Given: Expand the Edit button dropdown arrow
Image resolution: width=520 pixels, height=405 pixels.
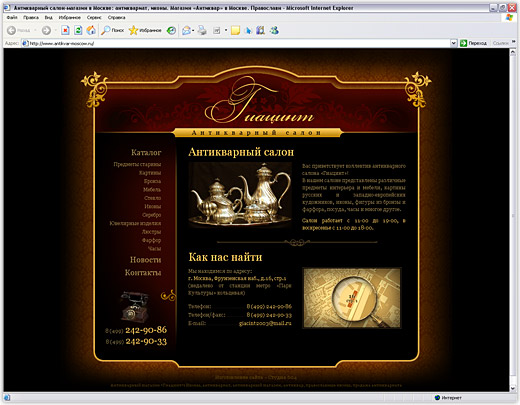Looking at the screenshot, I should [226, 30].
